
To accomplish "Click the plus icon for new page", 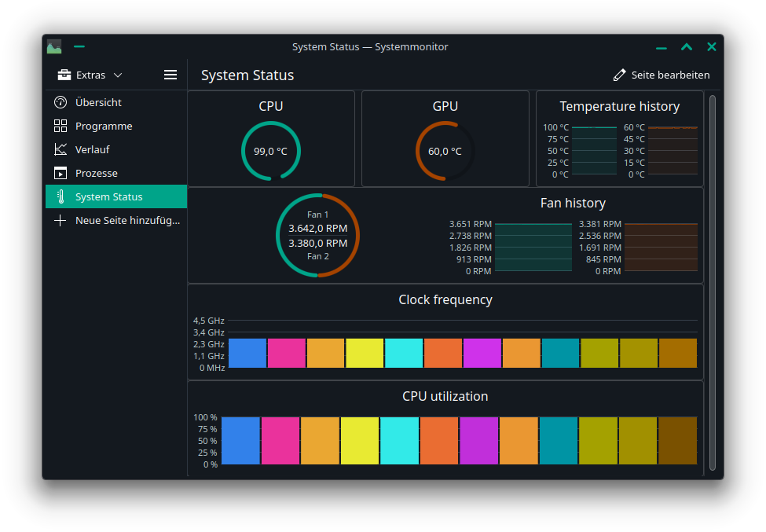I will click(60, 220).
